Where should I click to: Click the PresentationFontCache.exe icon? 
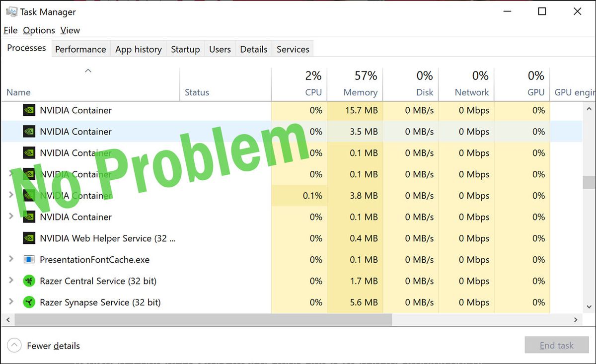point(29,260)
